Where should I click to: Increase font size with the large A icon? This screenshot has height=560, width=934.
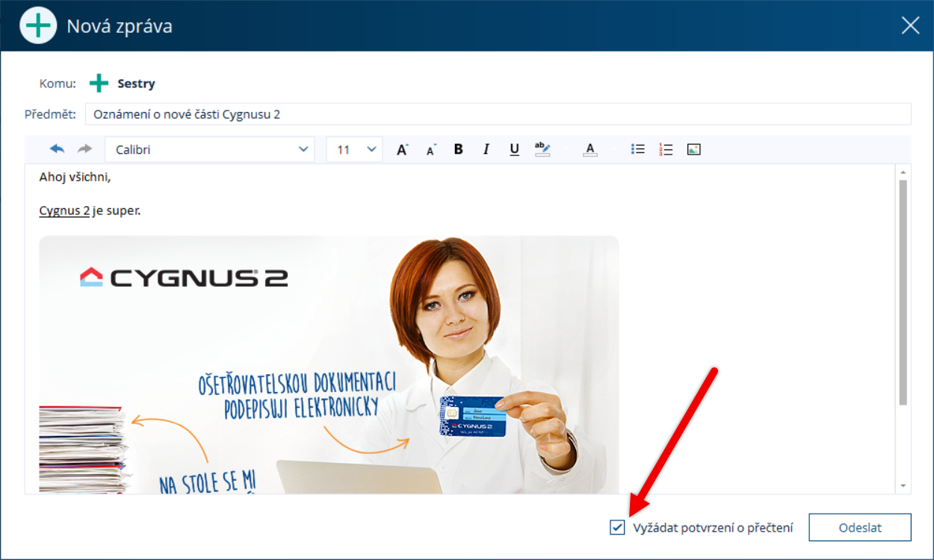[402, 149]
